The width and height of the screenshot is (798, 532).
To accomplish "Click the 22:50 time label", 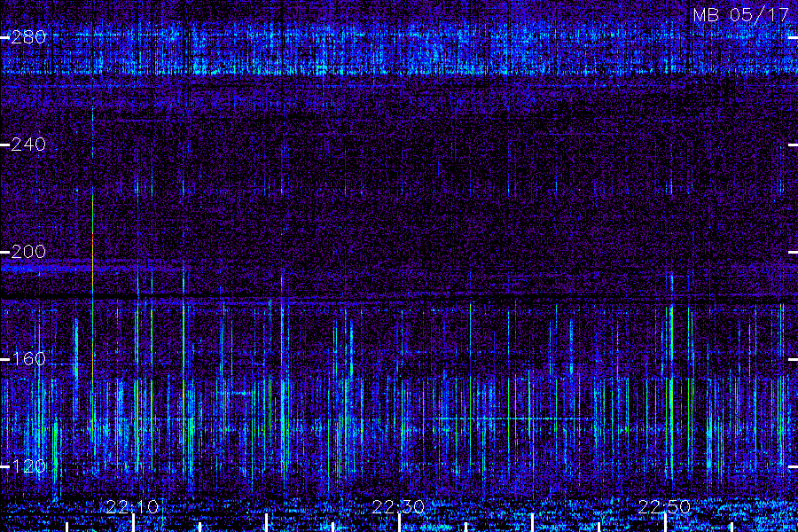I will [665, 506].
